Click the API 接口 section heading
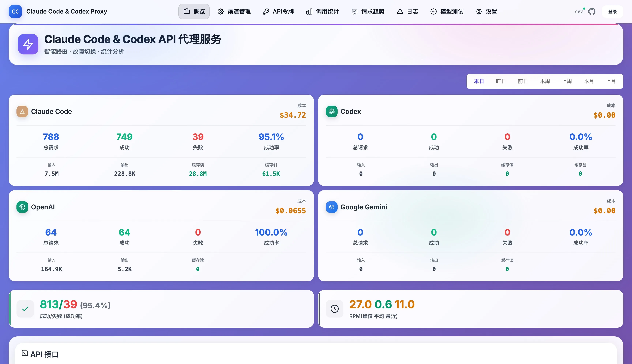Screen dimensions: 632x364 [44, 354]
